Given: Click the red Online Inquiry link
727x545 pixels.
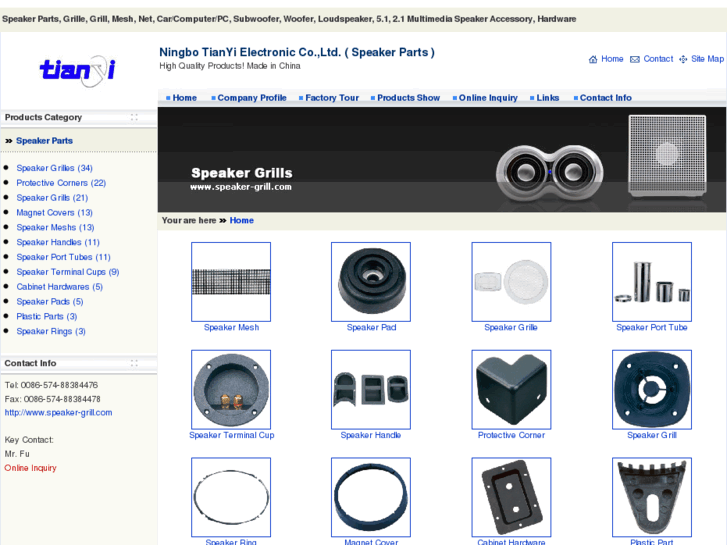Looking at the screenshot, I should [x=31, y=468].
